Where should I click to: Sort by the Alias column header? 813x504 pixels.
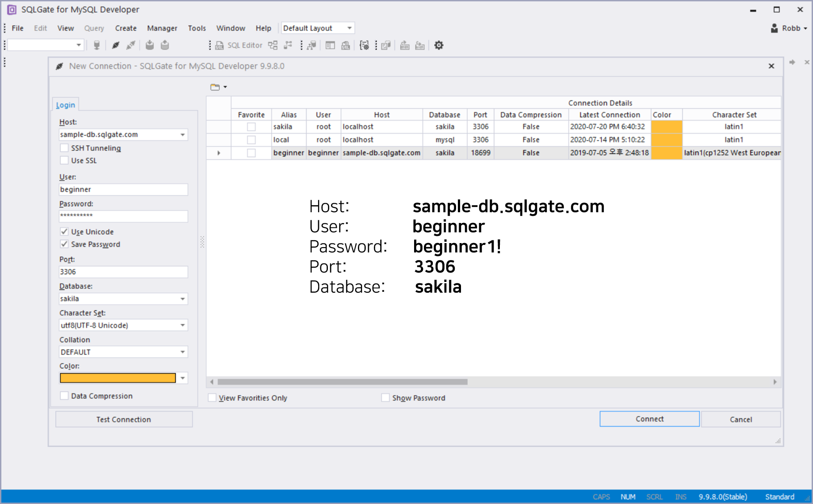pos(289,115)
